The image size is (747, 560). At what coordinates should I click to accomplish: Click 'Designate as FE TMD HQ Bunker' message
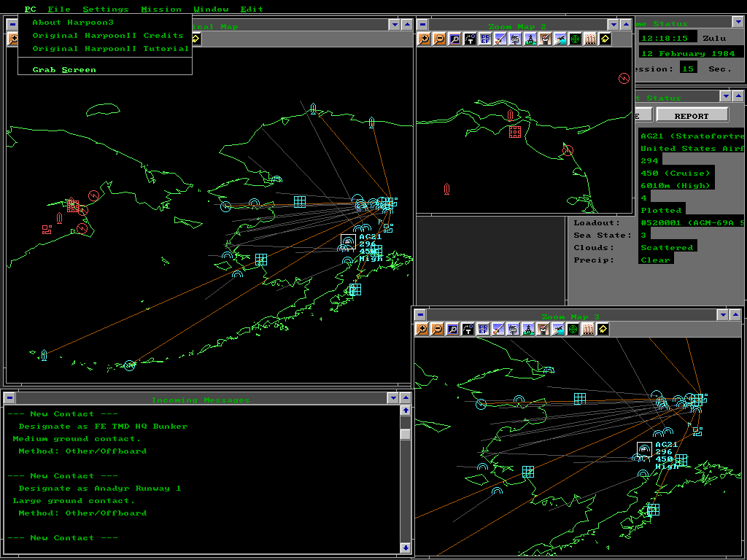(x=103, y=426)
